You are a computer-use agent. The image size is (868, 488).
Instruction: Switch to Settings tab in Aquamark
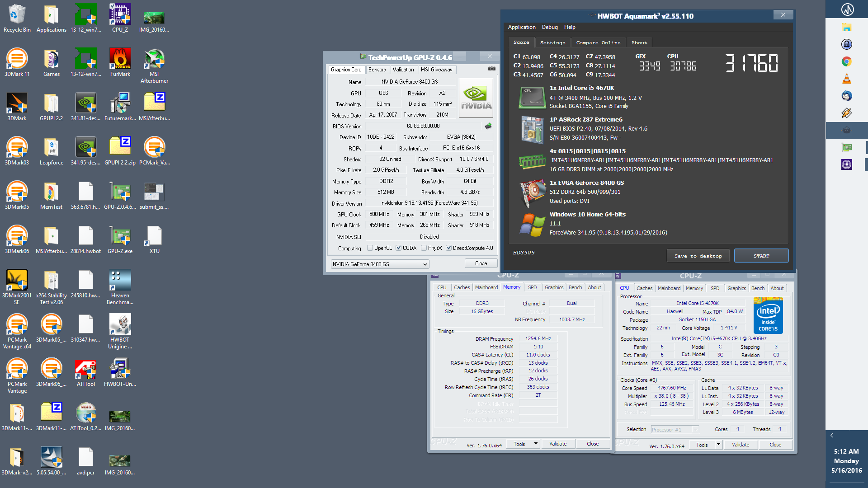552,42
